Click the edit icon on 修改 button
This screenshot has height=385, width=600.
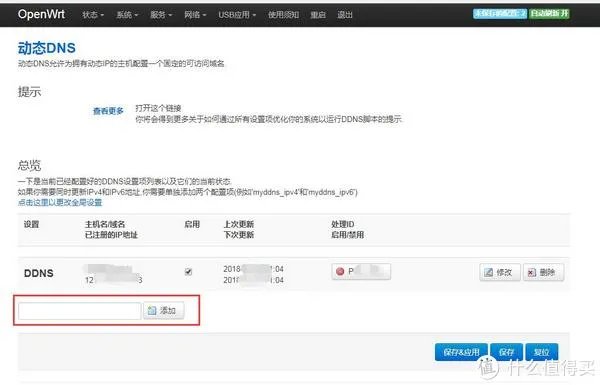click(x=488, y=272)
